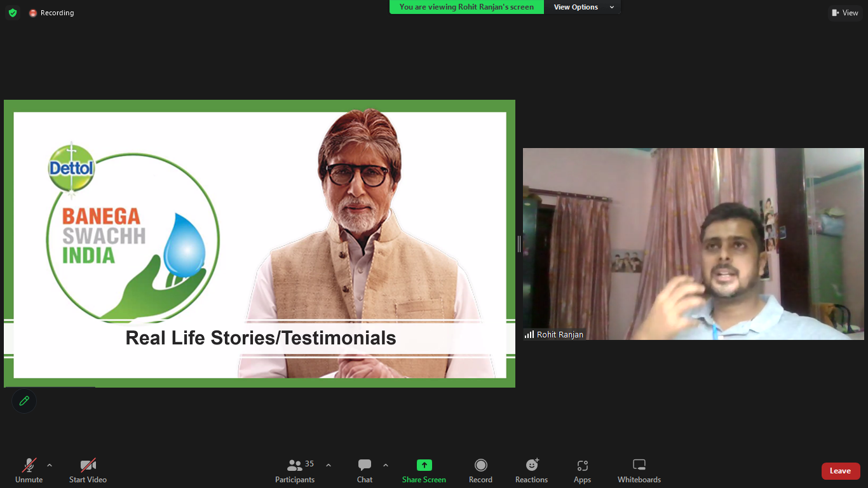Click the View layout button

[845, 13]
